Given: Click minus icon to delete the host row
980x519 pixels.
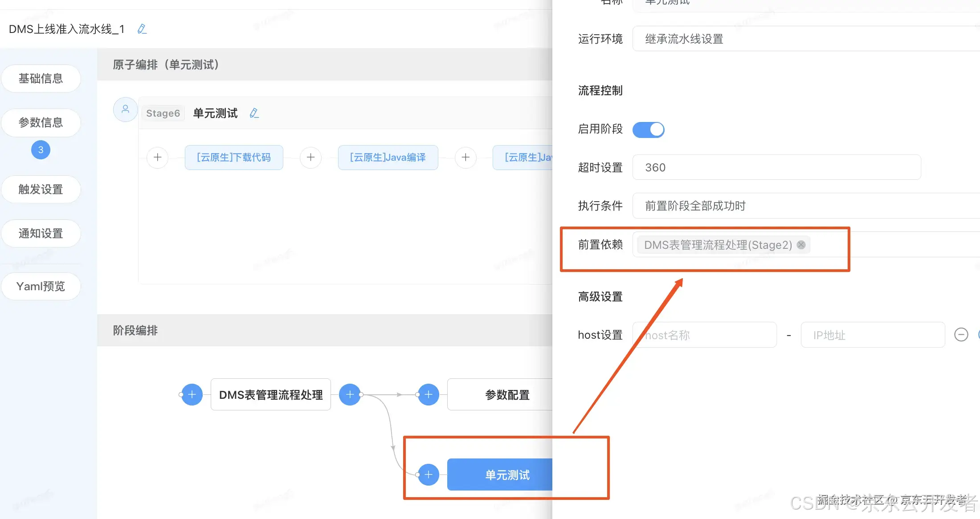Looking at the screenshot, I should 961,335.
